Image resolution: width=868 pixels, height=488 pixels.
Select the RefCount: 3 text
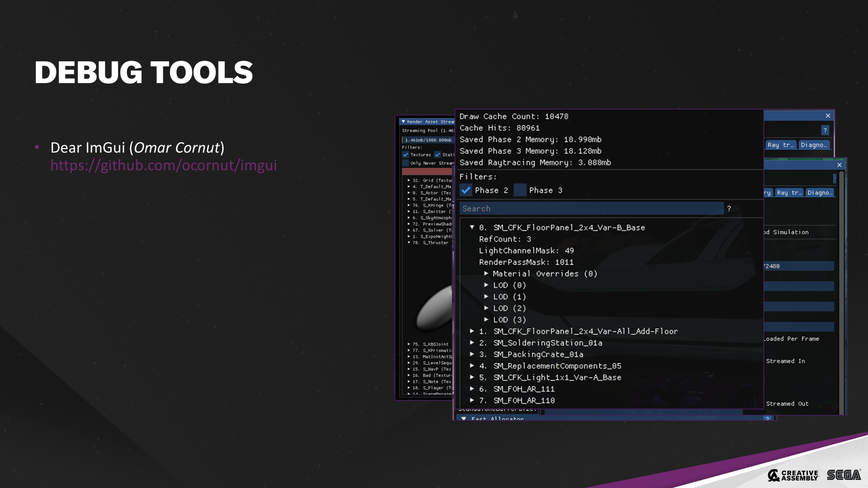coord(505,239)
